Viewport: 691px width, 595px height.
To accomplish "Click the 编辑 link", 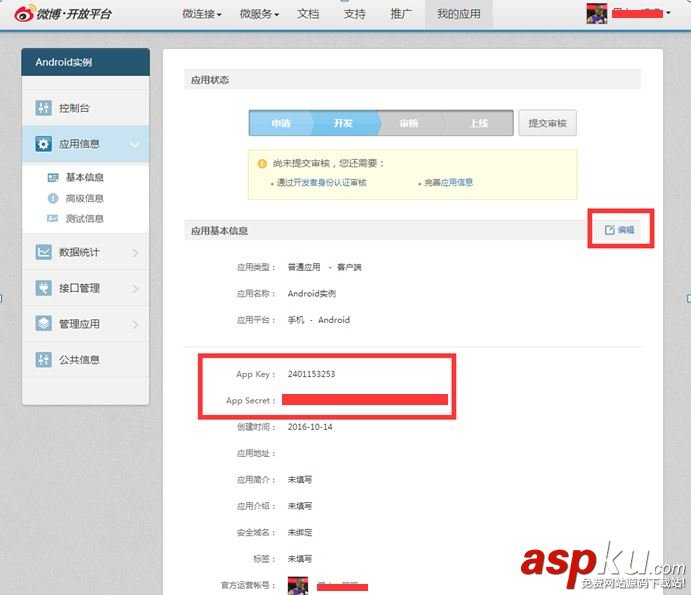I will (x=626, y=230).
